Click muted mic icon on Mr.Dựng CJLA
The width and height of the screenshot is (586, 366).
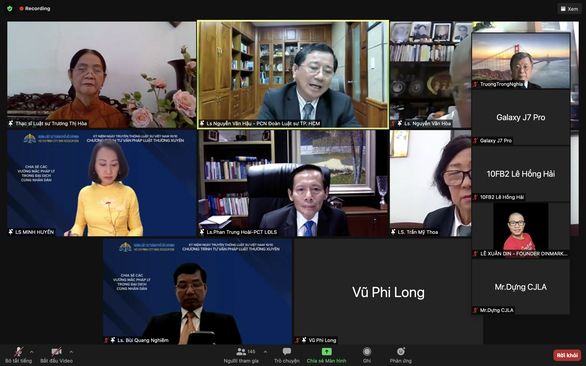click(x=475, y=310)
